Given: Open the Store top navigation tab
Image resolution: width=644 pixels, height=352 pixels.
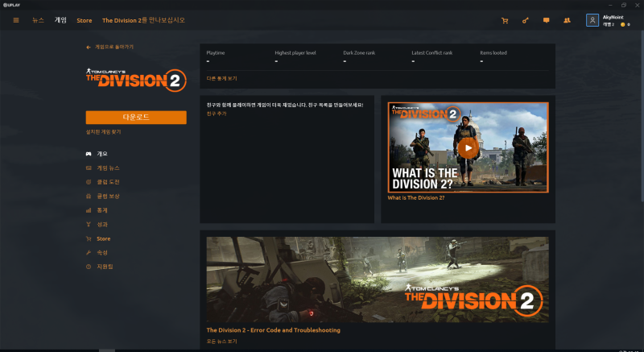Looking at the screenshot, I should click(85, 20).
